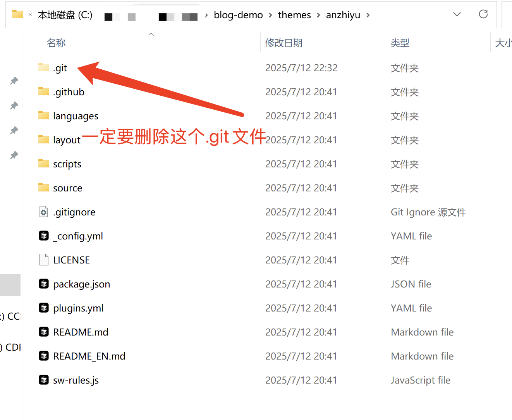This screenshot has width=512, height=420.
Task: Select the plugins.yml file
Action: [x=78, y=308]
